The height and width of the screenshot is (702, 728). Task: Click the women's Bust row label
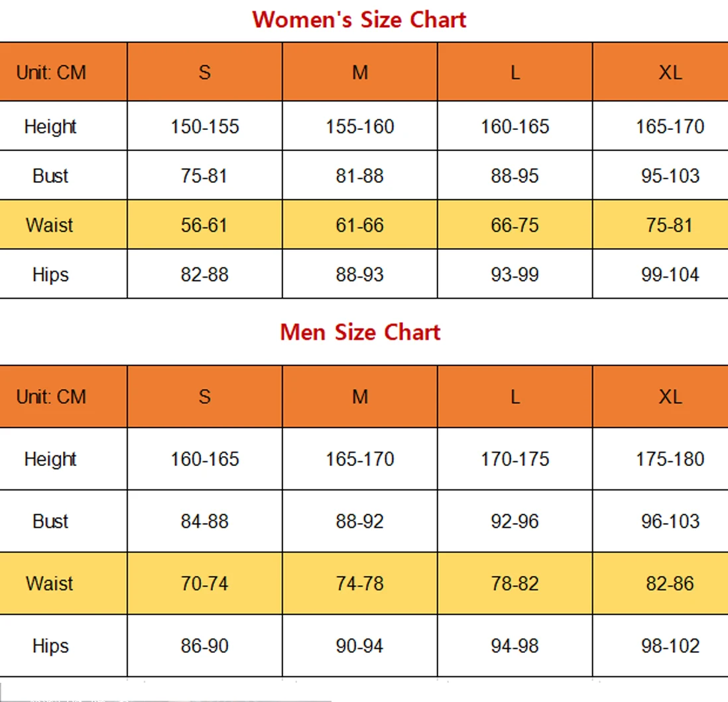click(50, 176)
